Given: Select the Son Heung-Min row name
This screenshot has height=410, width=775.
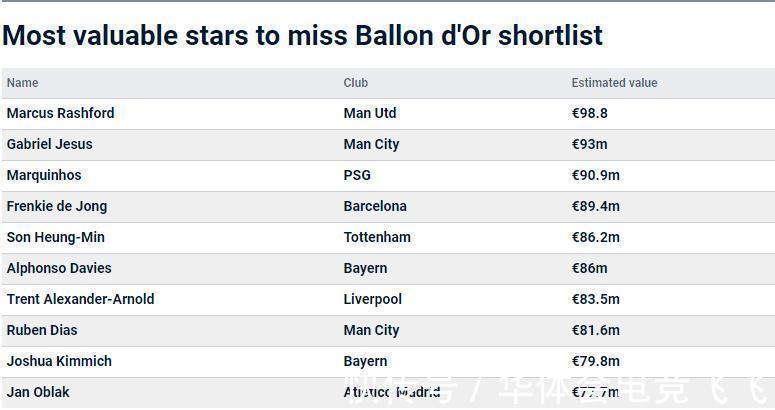Looking at the screenshot, I should point(55,237).
